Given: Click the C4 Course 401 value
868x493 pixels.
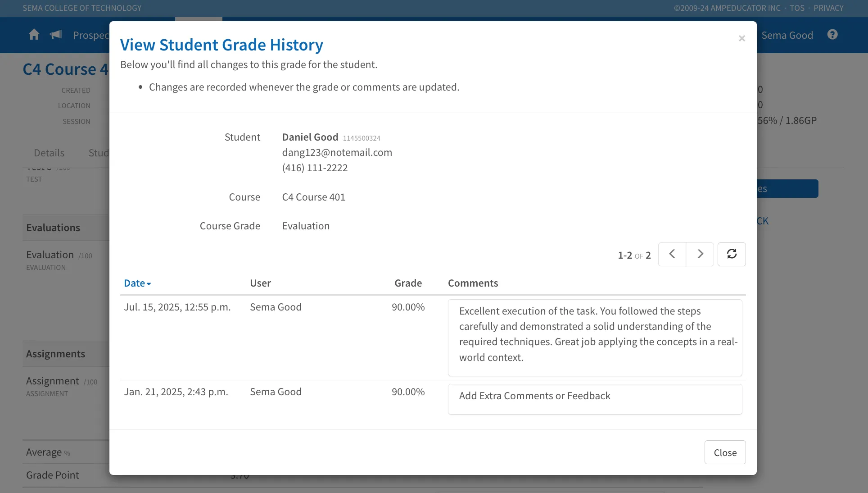Looking at the screenshot, I should coord(313,197).
